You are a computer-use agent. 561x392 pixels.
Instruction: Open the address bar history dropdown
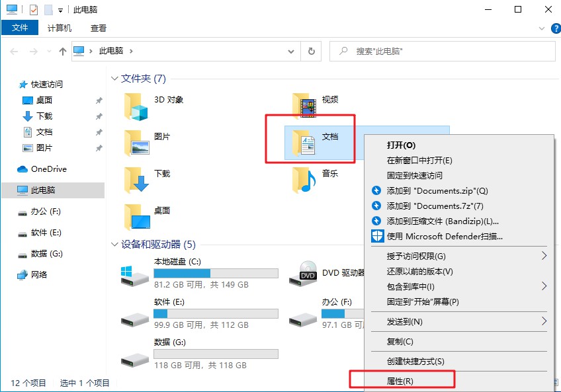click(x=292, y=51)
